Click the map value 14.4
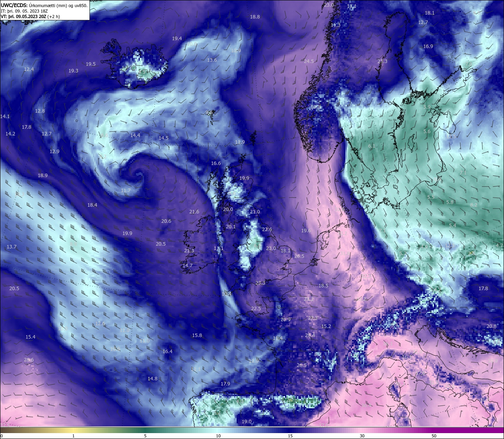Screen dimensions: 504x439 [135, 135]
